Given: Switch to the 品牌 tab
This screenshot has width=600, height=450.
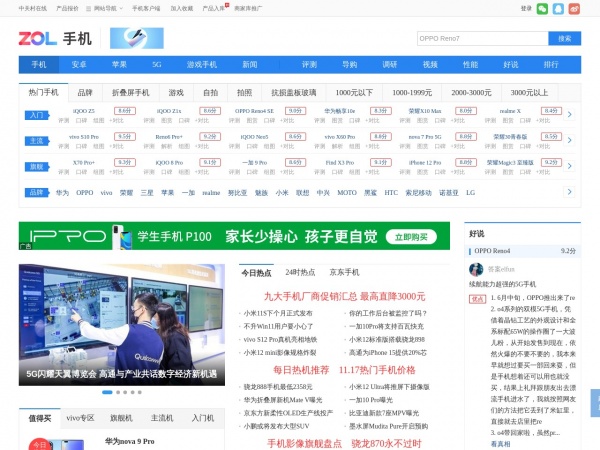Looking at the screenshot, I should pos(85,93).
